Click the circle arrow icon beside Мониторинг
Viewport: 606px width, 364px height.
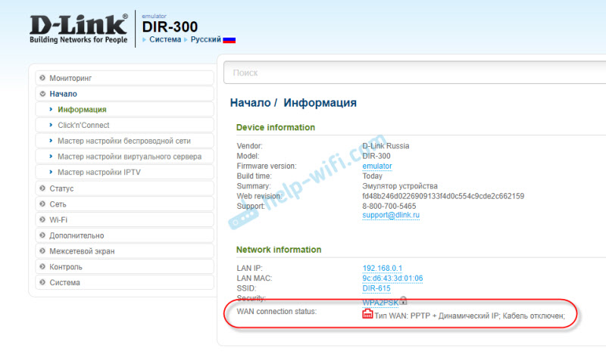(42, 78)
